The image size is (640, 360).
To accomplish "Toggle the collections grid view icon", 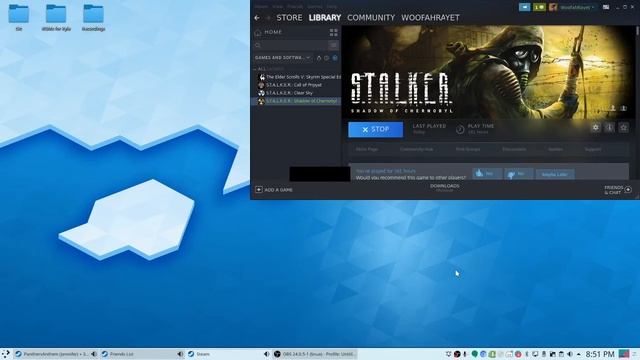I will click(x=333, y=32).
